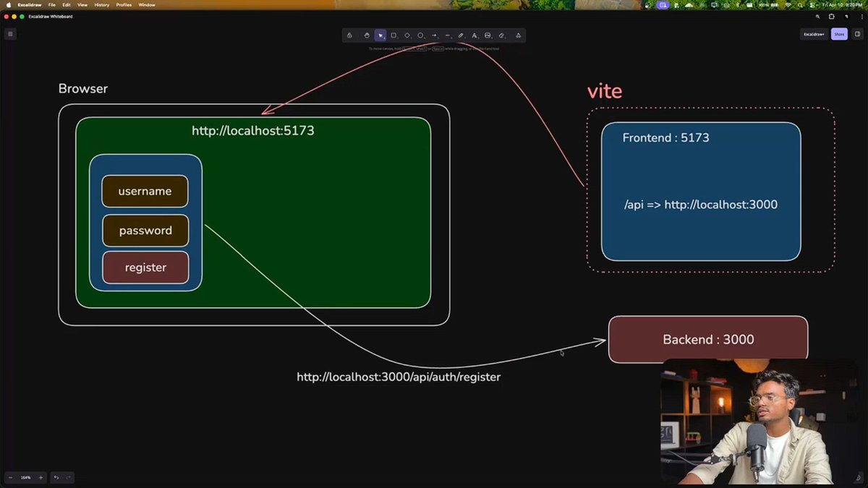Select the Rectangle shape tool

coord(393,35)
